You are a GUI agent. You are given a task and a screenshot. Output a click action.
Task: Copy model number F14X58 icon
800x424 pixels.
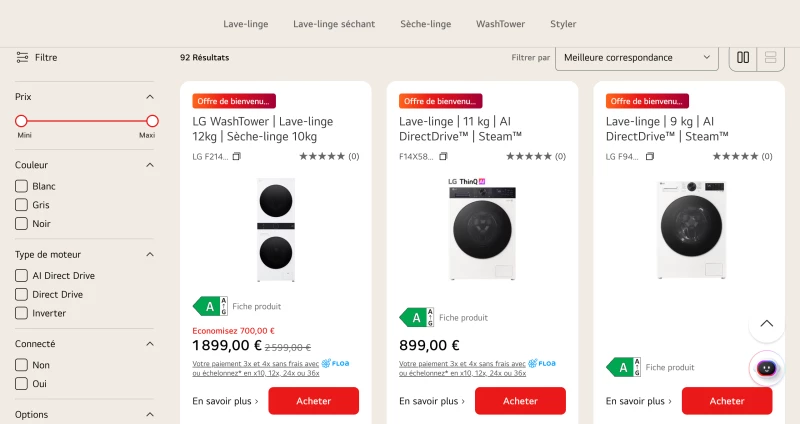click(443, 157)
